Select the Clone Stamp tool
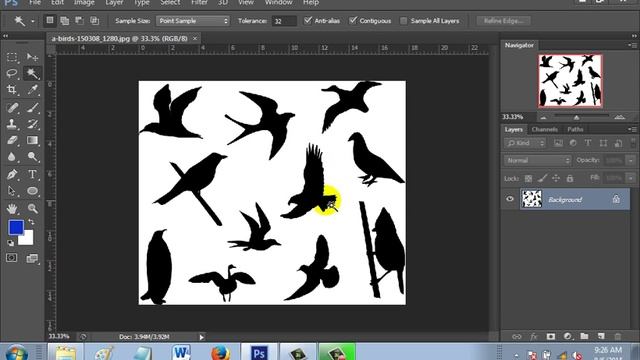This screenshot has width=640, height=360. click(12, 124)
